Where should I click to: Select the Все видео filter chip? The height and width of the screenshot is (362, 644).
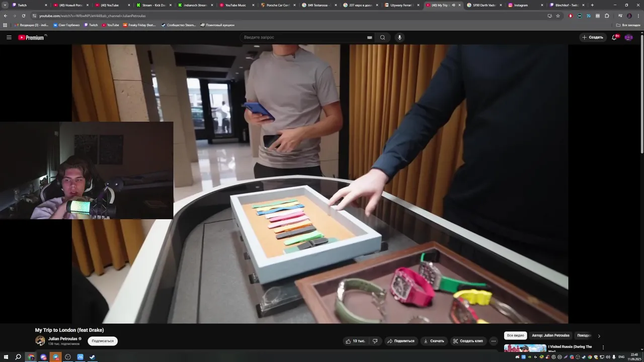pos(515,335)
